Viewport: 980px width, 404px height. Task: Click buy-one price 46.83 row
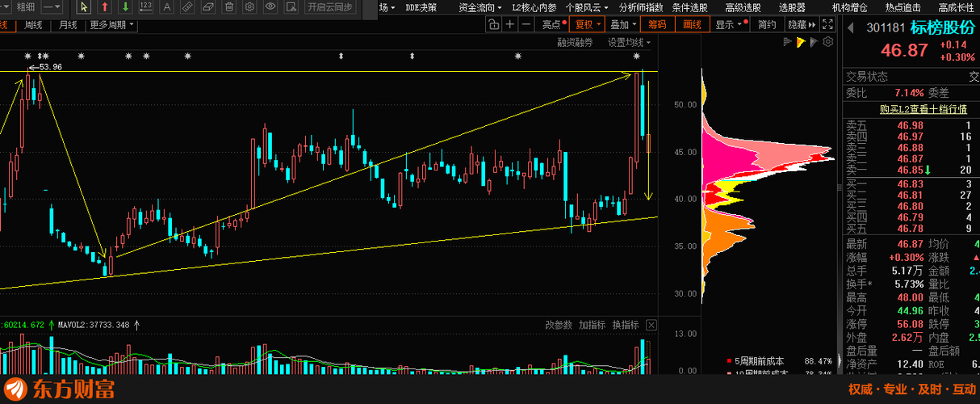click(912, 184)
